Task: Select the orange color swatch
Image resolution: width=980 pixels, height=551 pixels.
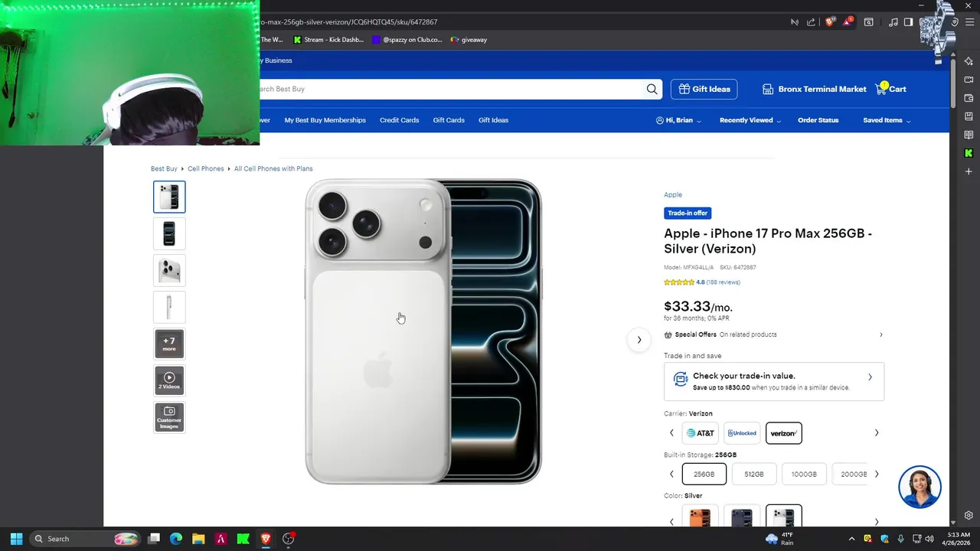Action: (x=701, y=516)
